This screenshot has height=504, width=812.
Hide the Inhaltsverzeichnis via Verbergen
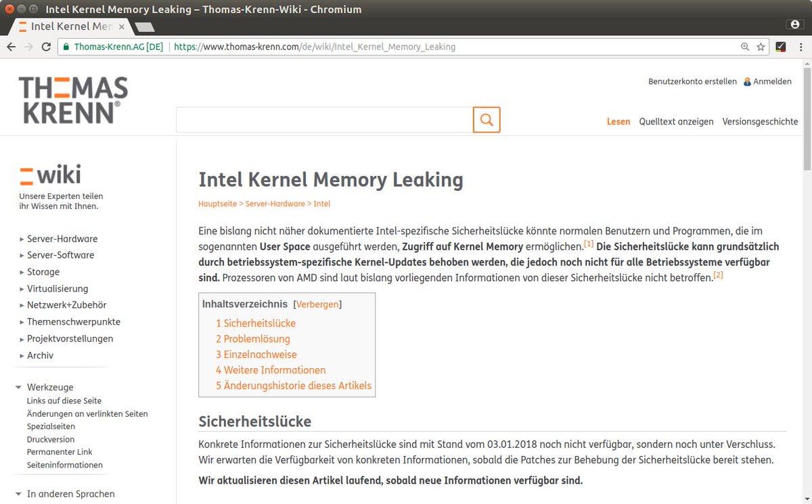click(317, 304)
